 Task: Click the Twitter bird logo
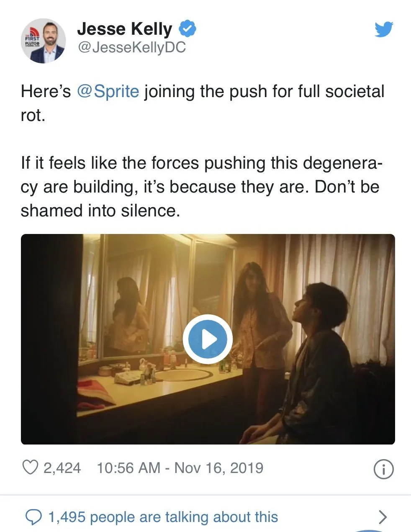click(x=383, y=29)
